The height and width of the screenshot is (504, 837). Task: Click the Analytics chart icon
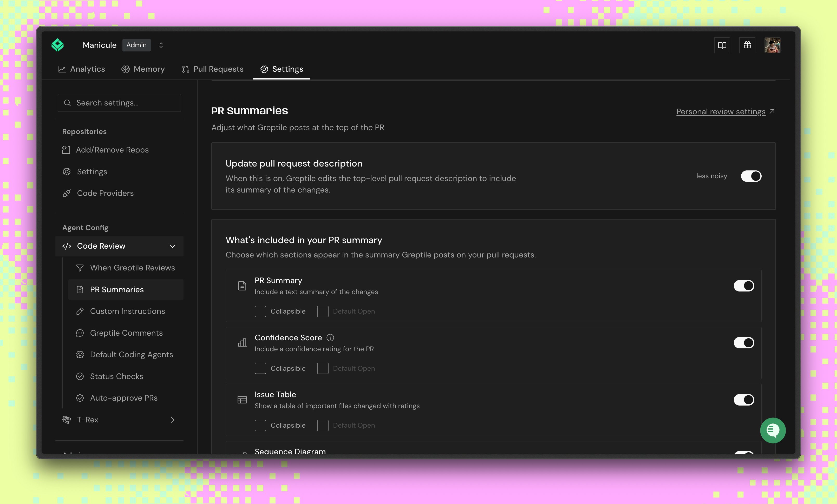[62, 69]
